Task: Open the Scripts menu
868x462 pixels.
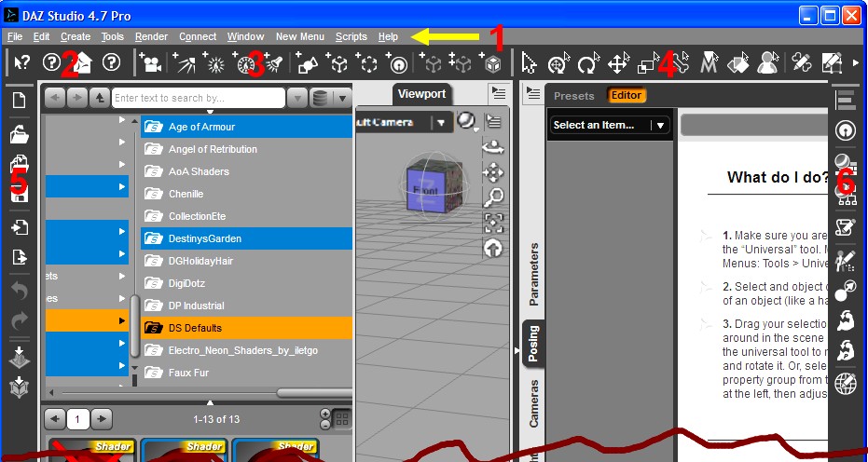Action: [x=351, y=36]
